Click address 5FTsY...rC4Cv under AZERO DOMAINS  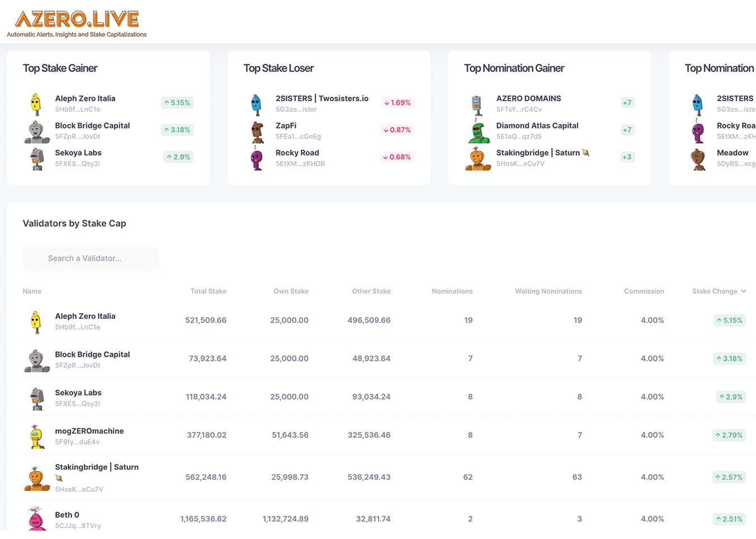519,110
